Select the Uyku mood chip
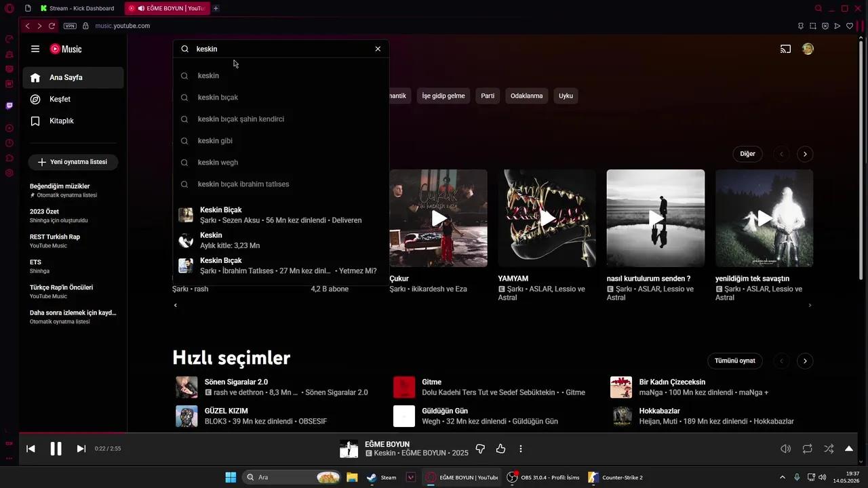The width and height of the screenshot is (868, 488). [x=566, y=96]
